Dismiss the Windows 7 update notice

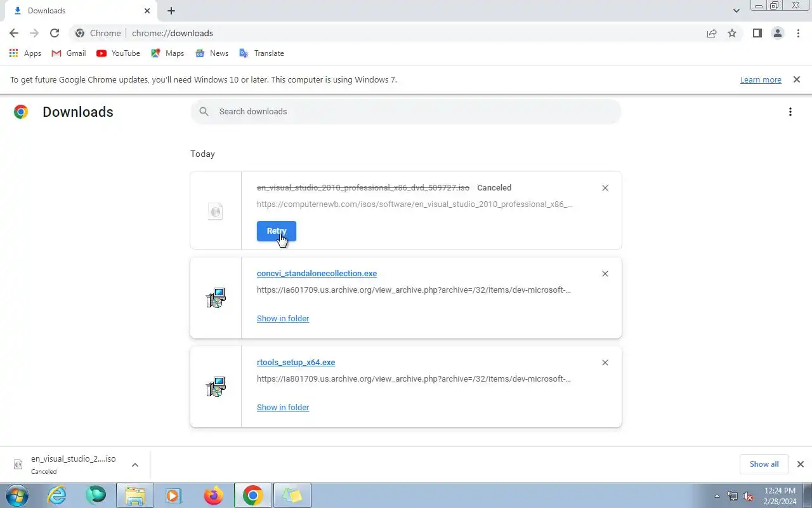click(796, 79)
